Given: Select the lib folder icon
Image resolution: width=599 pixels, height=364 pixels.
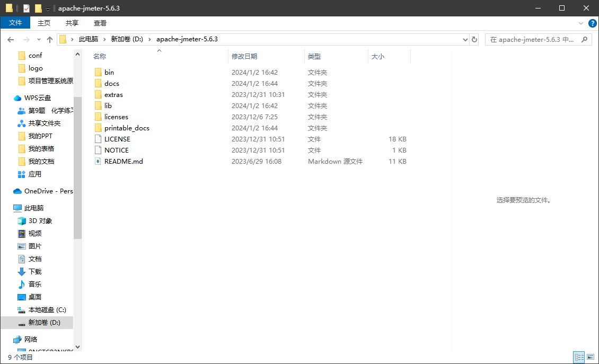Looking at the screenshot, I should 98,105.
